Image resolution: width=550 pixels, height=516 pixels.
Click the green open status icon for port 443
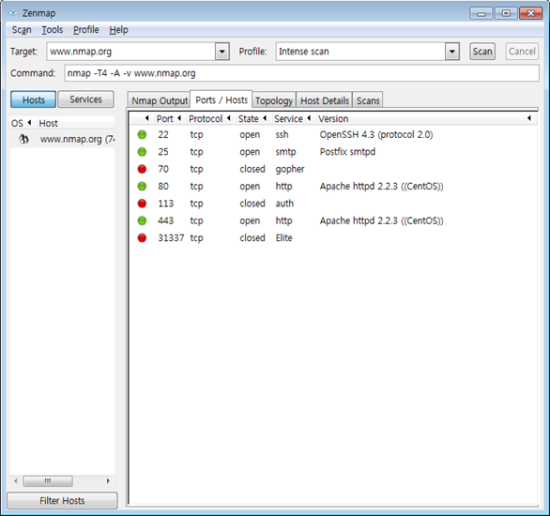pyautogui.click(x=142, y=221)
